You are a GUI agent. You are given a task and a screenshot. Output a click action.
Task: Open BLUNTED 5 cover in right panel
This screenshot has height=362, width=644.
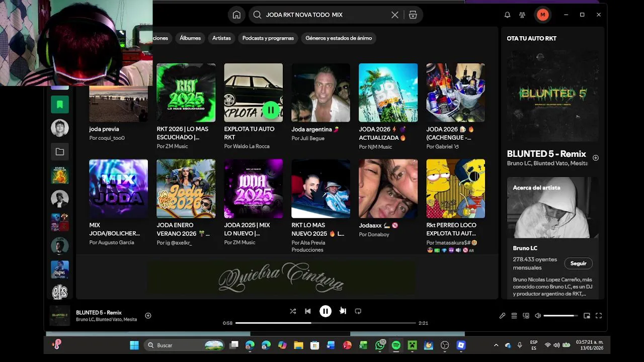click(x=553, y=96)
